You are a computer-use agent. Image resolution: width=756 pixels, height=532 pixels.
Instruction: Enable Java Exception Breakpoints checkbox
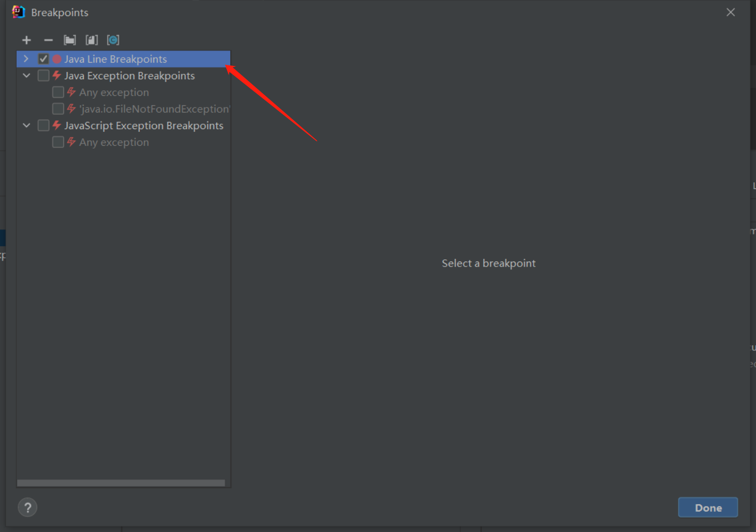click(43, 75)
